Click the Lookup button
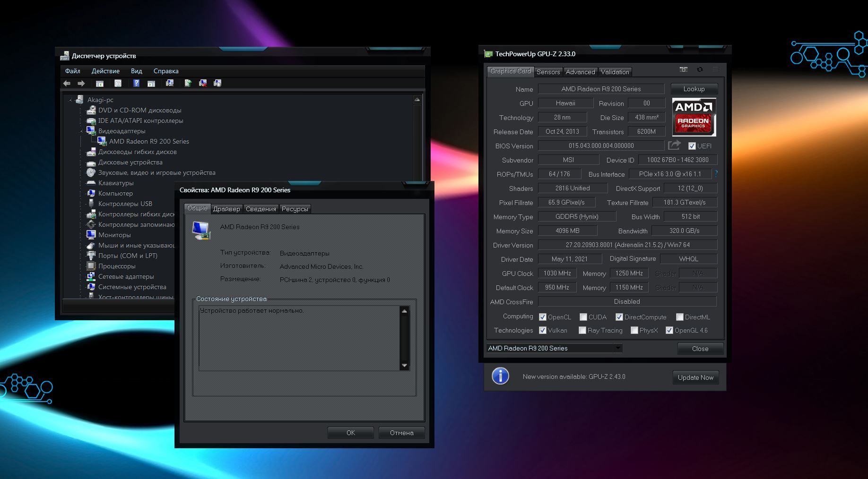Screen dimensions: 868x479 [x=694, y=89]
